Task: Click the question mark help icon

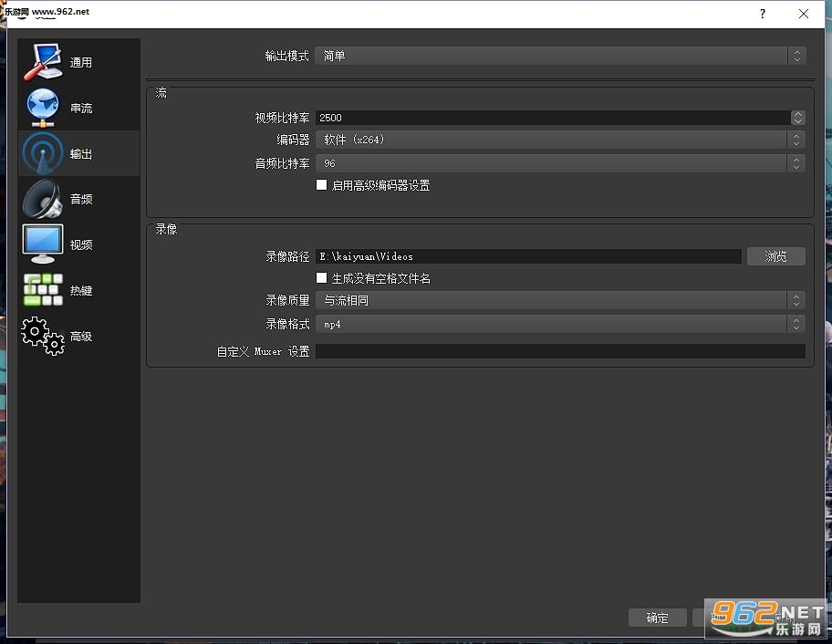Action: tap(763, 14)
